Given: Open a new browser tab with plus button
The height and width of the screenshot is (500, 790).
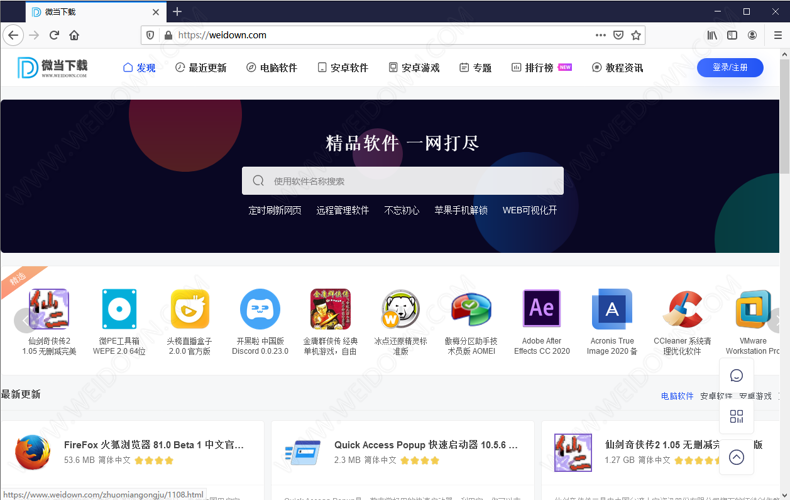Looking at the screenshot, I should 177,12.
